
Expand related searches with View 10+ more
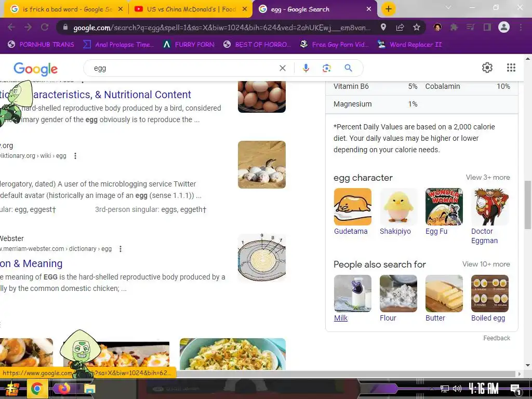[486, 264]
